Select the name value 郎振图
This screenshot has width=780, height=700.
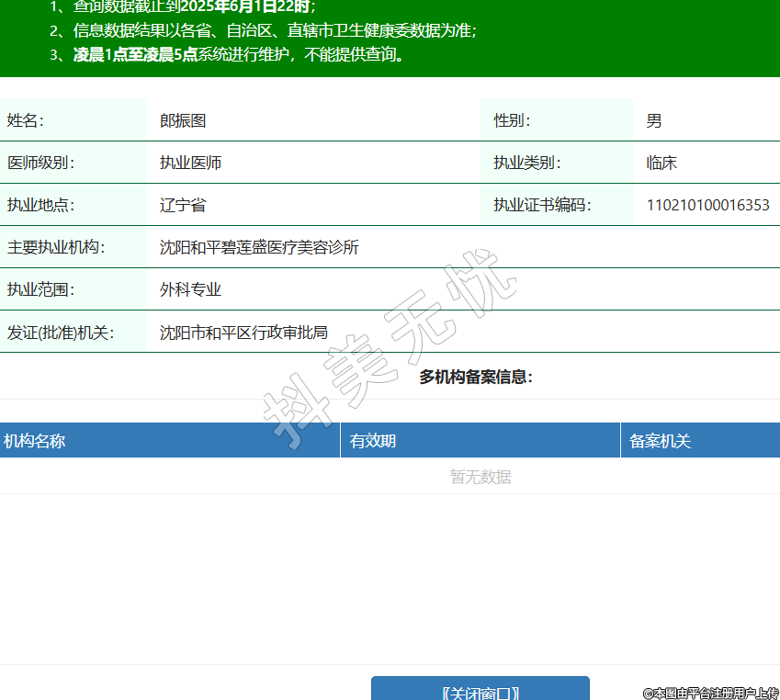click(x=183, y=120)
